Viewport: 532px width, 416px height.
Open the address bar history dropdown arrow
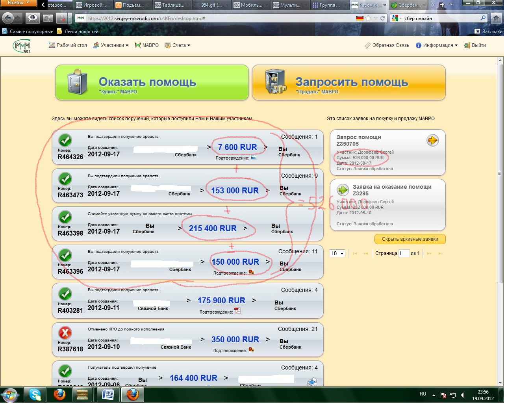click(376, 18)
